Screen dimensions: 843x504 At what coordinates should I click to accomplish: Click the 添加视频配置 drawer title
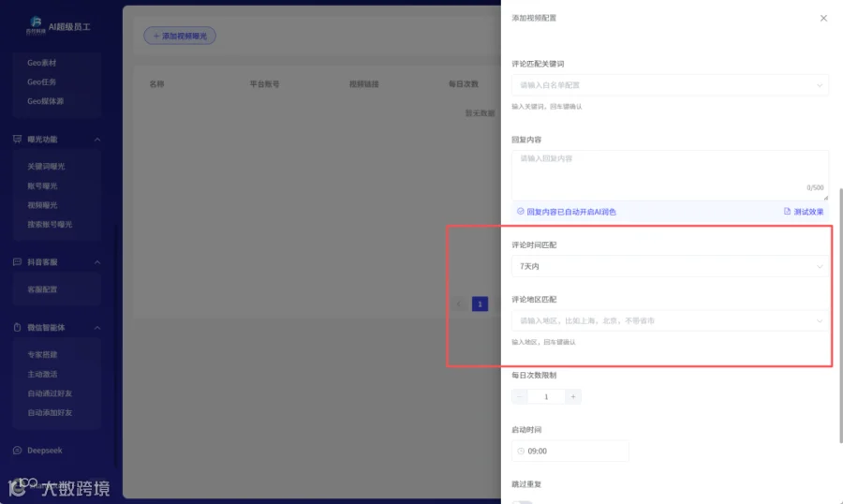[x=534, y=18]
